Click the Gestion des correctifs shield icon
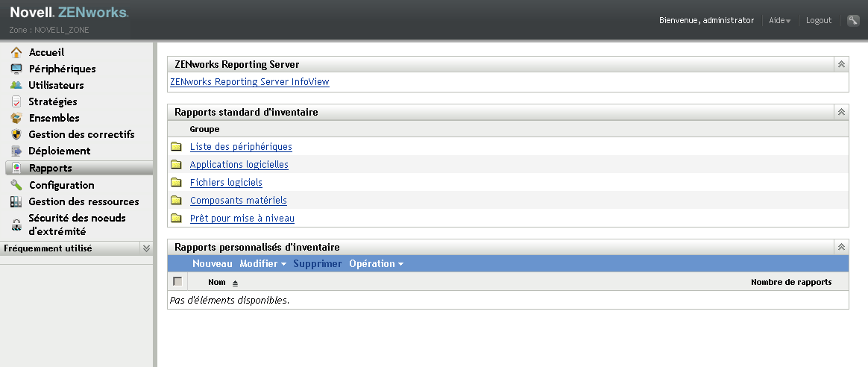The height and width of the screenshot is (367, 868). [16, 134]
